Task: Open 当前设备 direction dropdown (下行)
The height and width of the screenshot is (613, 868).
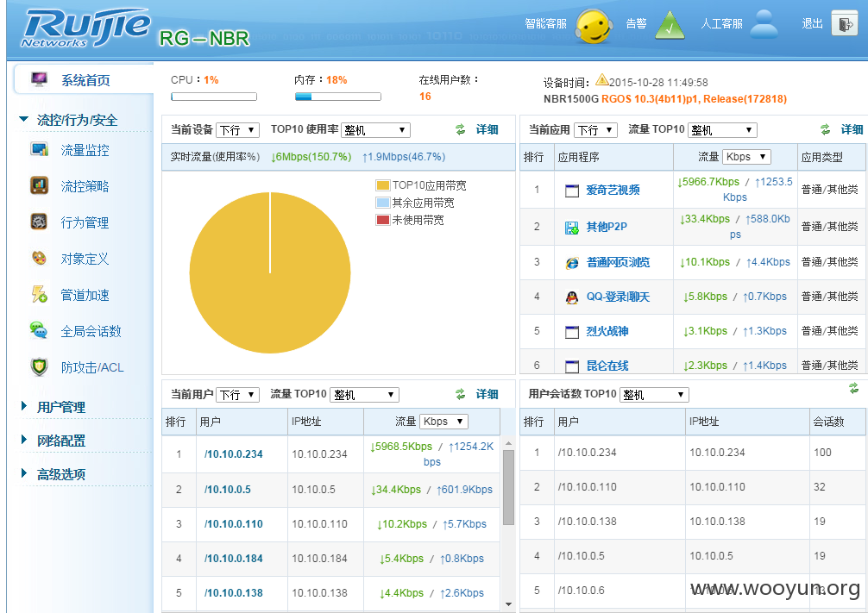Action: click(x=237, y=130)
